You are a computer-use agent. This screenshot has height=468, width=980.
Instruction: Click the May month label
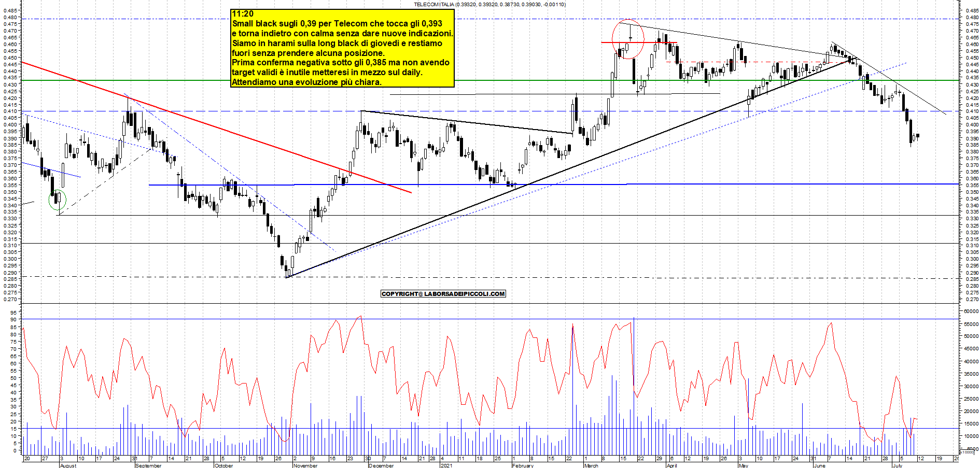point(743,465)
